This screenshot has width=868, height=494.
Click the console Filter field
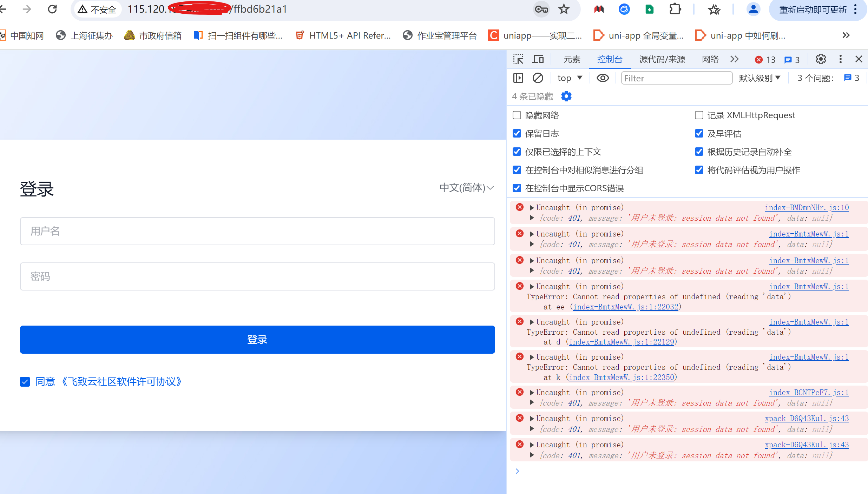pyautogui.click(x=676, y=78)
